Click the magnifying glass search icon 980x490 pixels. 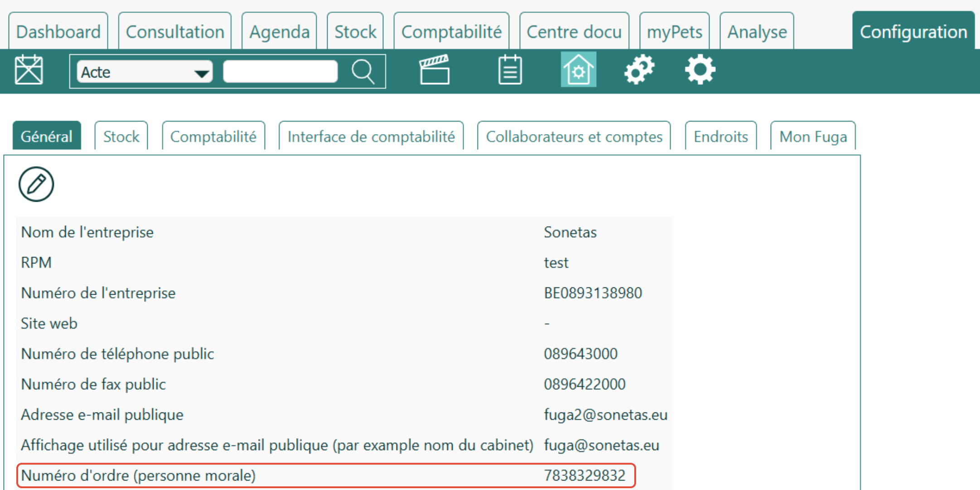click(363, 71)
